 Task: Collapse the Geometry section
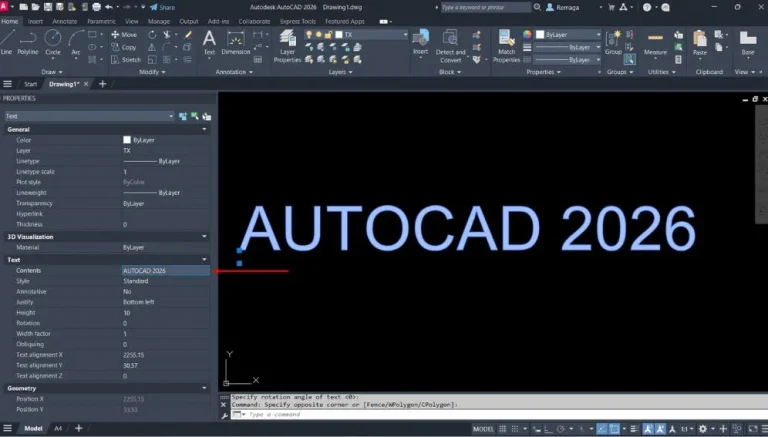click(204, 388)
